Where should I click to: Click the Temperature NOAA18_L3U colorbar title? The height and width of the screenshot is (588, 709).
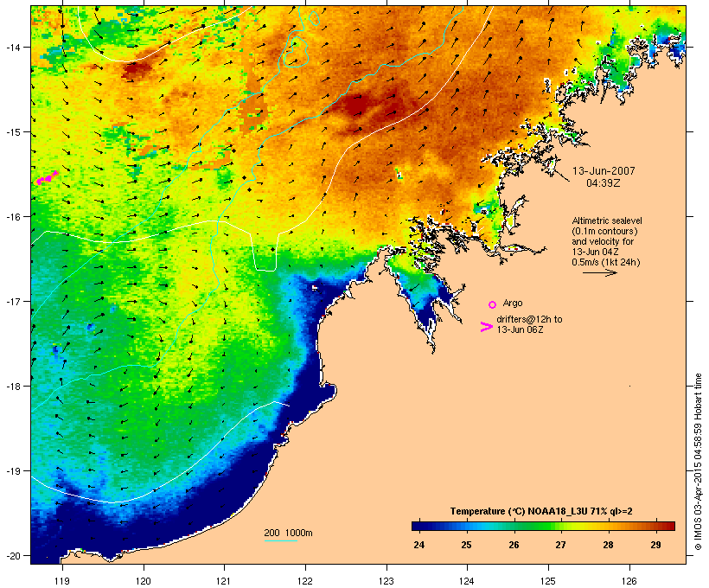click(x=541, y=511)
